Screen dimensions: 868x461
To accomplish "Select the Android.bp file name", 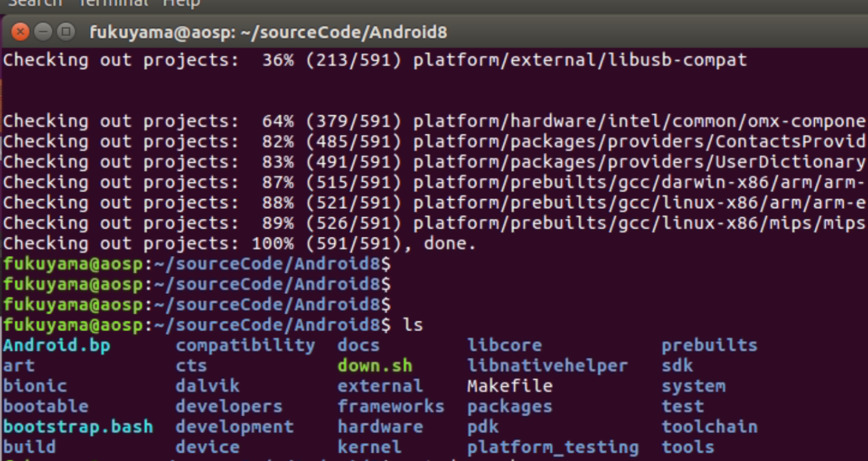I will click(x=57, y=346).
